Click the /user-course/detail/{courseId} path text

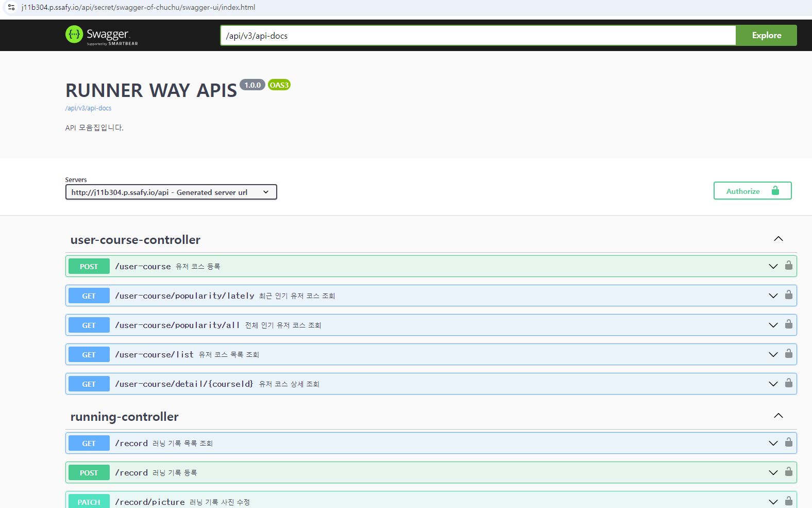(x=184, y=384)
